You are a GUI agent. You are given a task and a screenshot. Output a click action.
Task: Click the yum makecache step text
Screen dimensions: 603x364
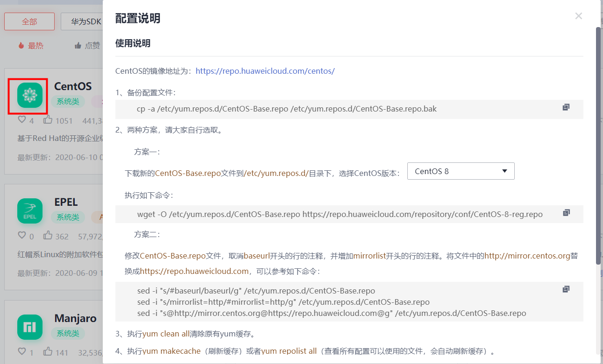tap(305, 351)
